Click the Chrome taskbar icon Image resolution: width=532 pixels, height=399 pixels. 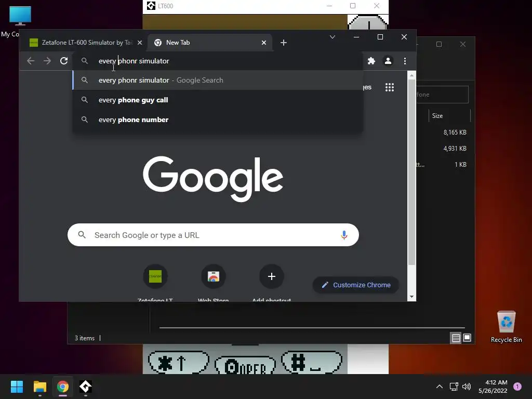(63, 387)
